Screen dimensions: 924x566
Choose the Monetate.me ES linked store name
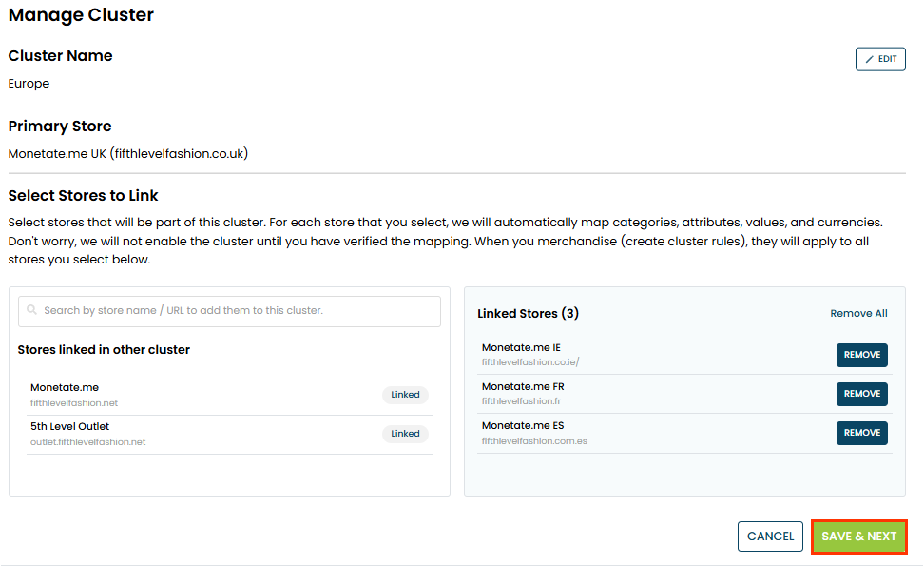[x=523, y=426]
